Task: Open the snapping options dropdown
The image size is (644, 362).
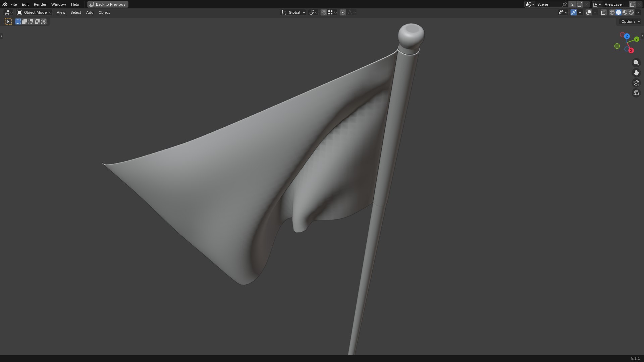Action: pos(332,12)
